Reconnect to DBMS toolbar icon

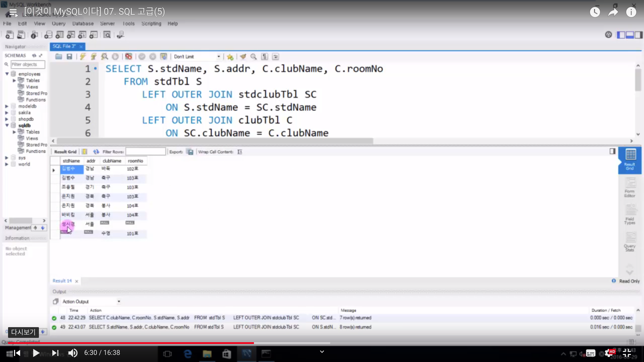tap(120, 35)
